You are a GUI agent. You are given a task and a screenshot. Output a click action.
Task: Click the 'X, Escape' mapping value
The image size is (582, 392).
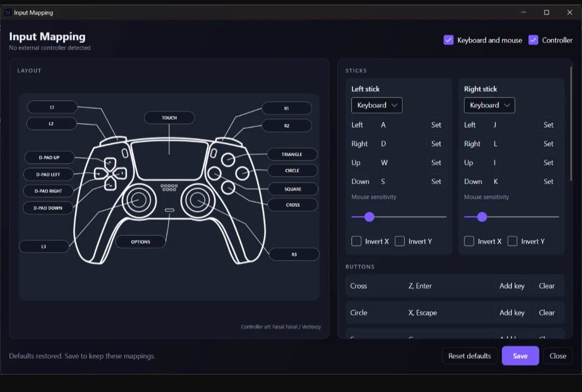423,313
